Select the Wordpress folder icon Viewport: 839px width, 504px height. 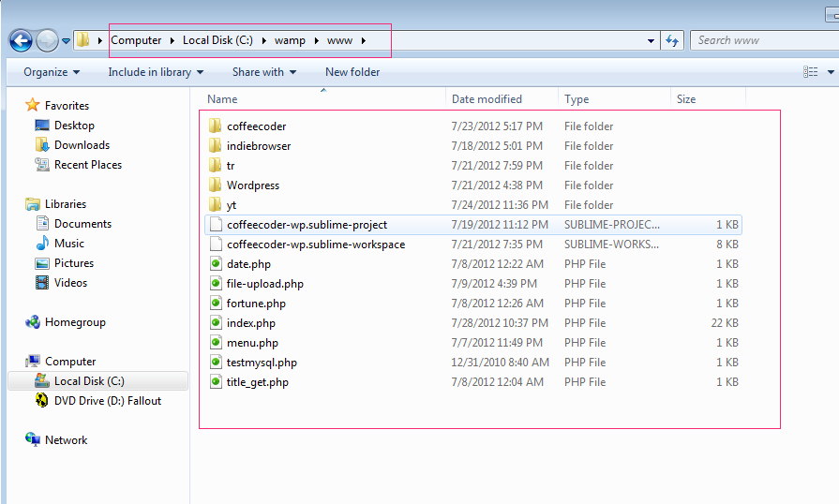(x=215, y=185)
